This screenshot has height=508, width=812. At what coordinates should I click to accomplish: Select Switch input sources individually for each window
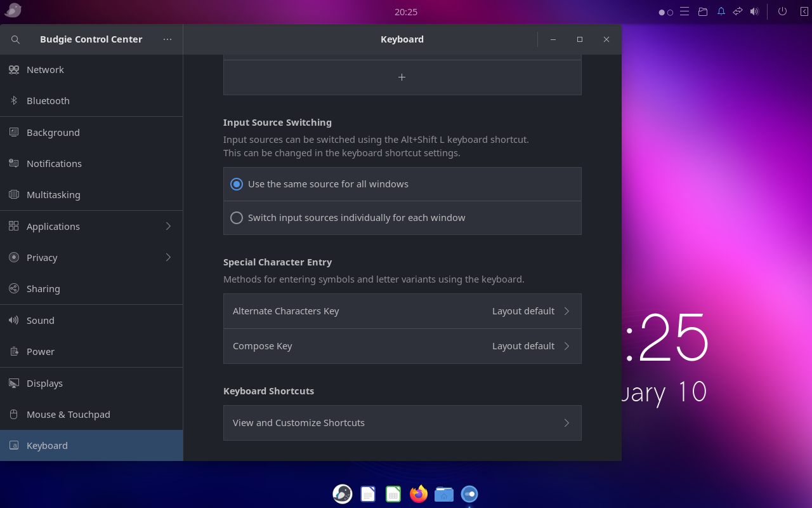click(x=237, y=218)
